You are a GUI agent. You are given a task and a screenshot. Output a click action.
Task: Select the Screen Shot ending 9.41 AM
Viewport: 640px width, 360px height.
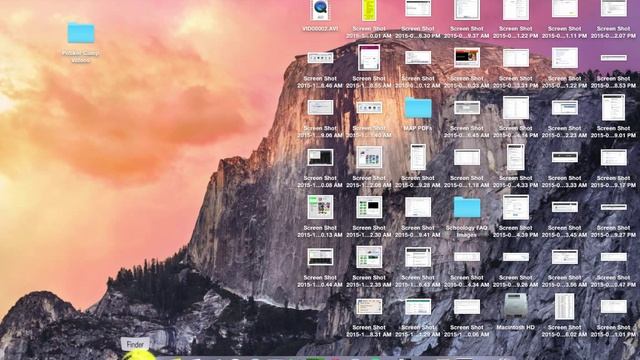coord(418,207)
